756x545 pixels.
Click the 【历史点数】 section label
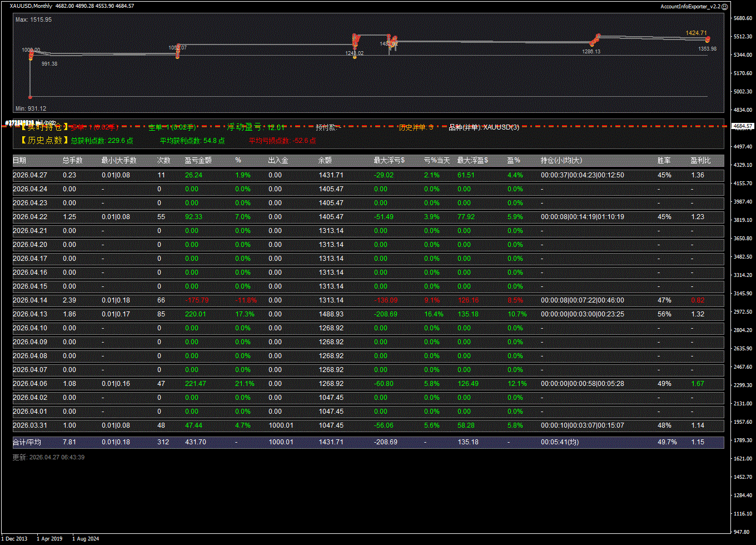[42, 141]
